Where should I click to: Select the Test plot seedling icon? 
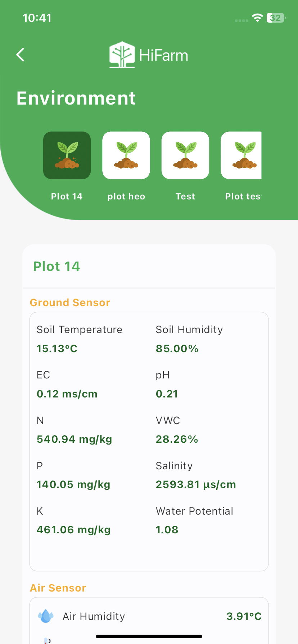coord(185,155)
